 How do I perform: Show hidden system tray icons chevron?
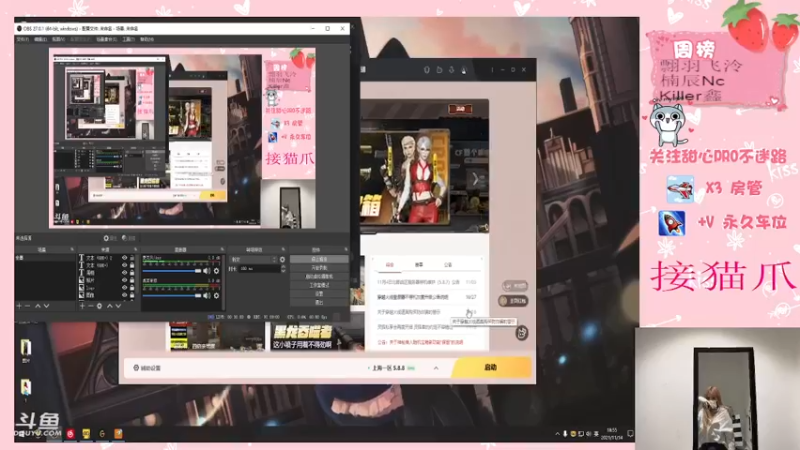pos(557,434)
